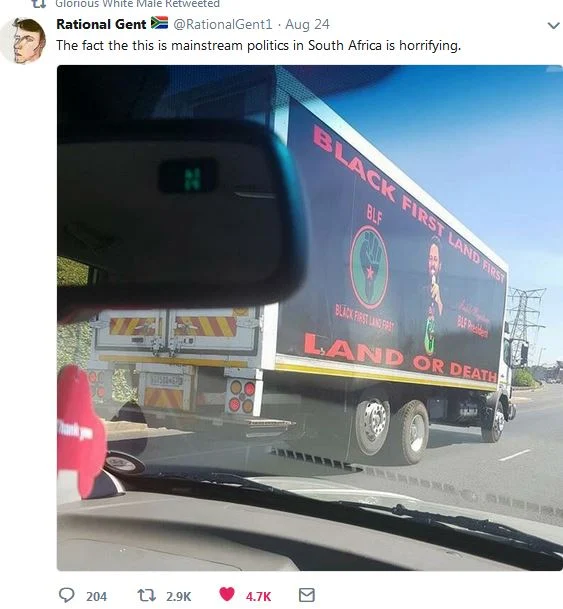
Task: Click the 2.9K retweet count
Action: pyautogui.click(x=179, y=596)
